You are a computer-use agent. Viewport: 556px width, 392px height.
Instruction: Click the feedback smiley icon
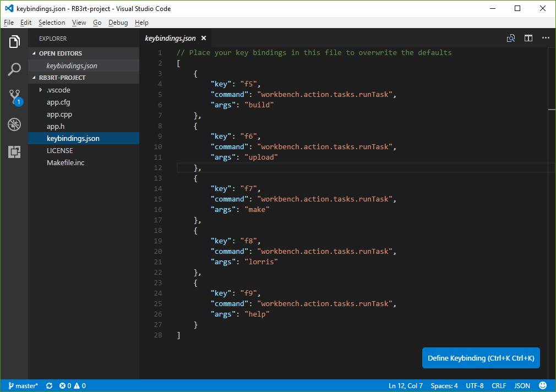[x=543, y=385]
